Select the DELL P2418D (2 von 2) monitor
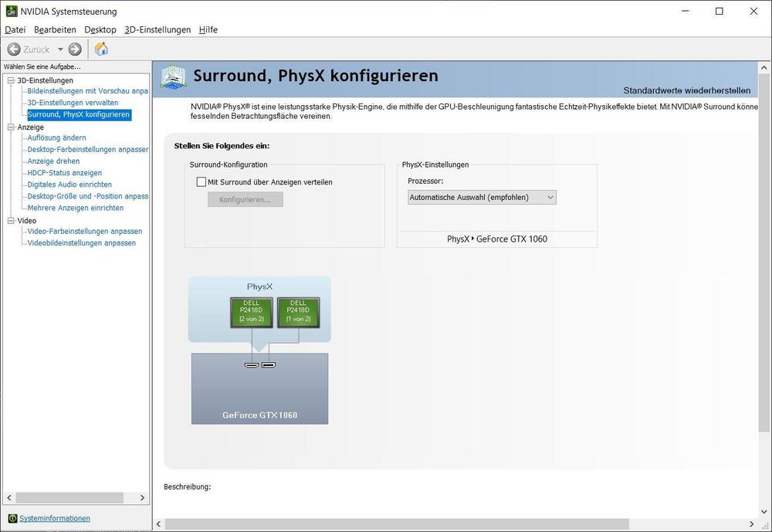Viewport: 772px width, 532px height. tap(252, 313)
